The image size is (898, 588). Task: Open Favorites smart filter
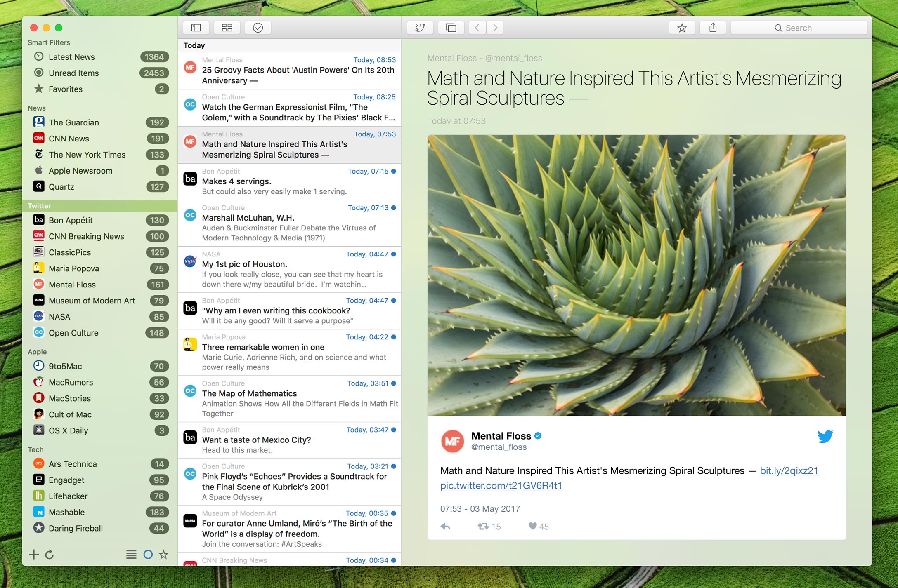pos(100,89)
